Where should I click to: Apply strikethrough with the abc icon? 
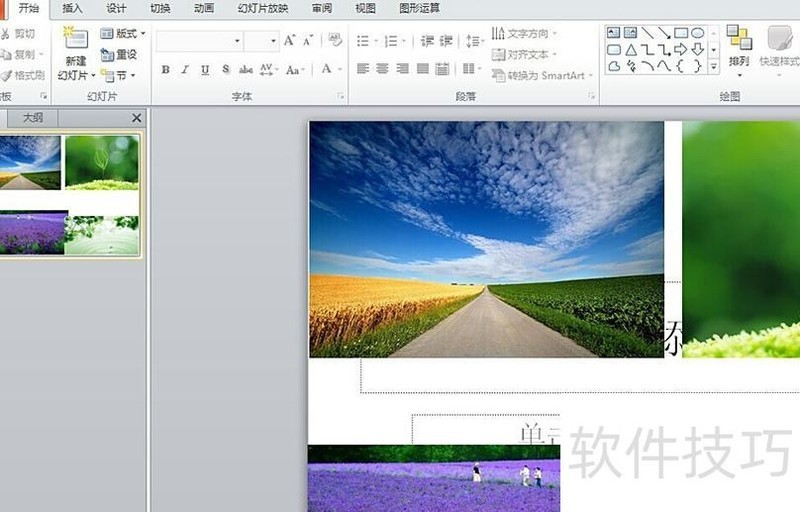pos(245,70)
